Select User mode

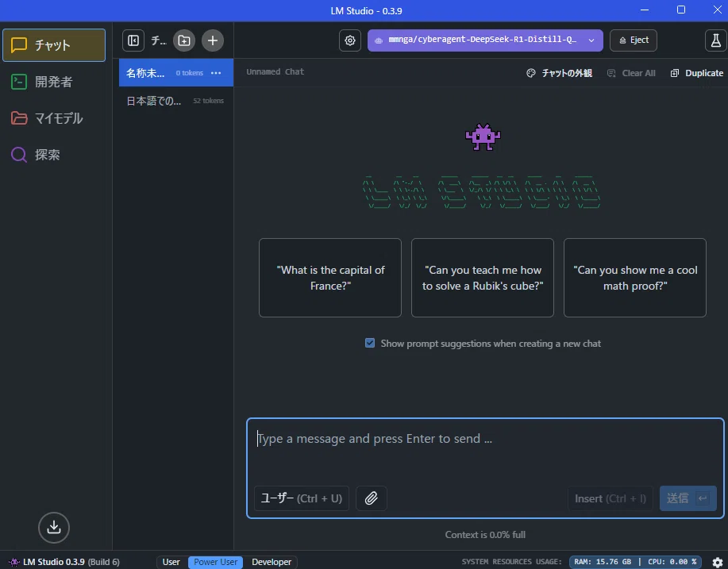click(x=171, y=562)
